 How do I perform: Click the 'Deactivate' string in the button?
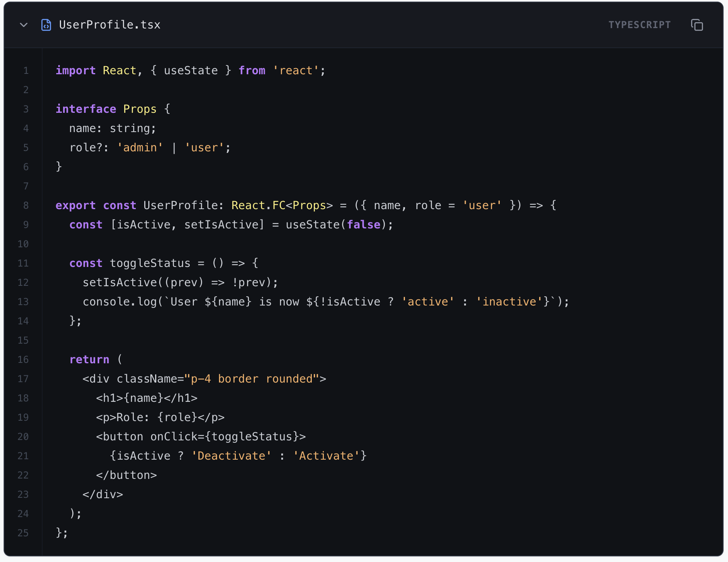pos(231,456)
